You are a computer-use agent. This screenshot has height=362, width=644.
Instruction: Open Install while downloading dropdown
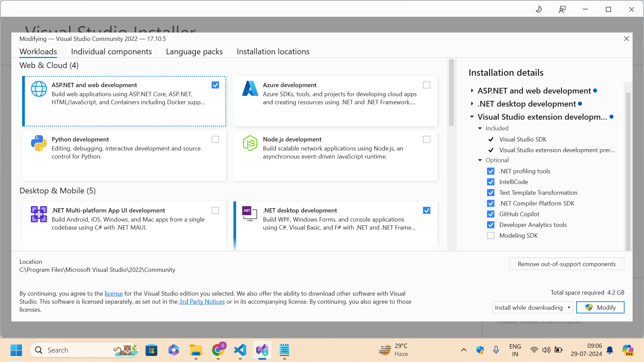click(532, 308)
